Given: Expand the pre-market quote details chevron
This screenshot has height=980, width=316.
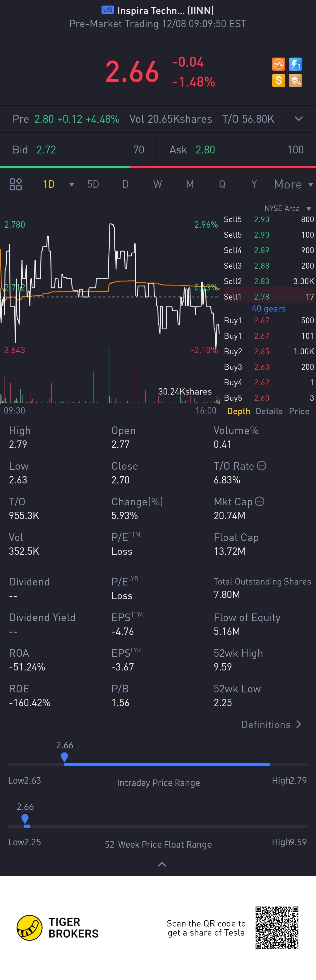Looking at the screenshot, I should pyautogui.click(x=299, y=119).
